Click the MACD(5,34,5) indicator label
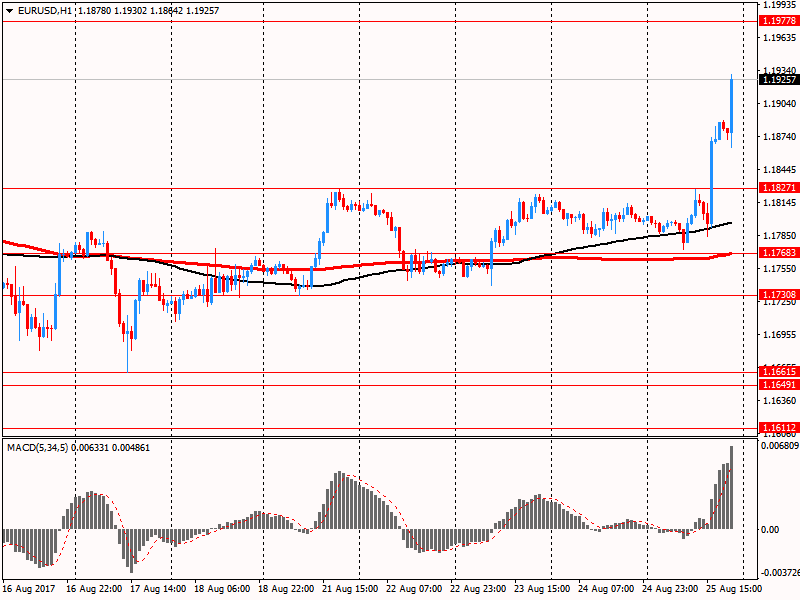 pyautogui.click(x=37, y=448)
